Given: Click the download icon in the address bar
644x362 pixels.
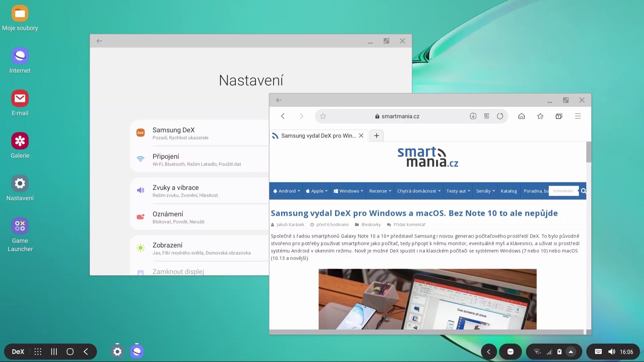Looking at the screenshot, I should coord(473,116).
